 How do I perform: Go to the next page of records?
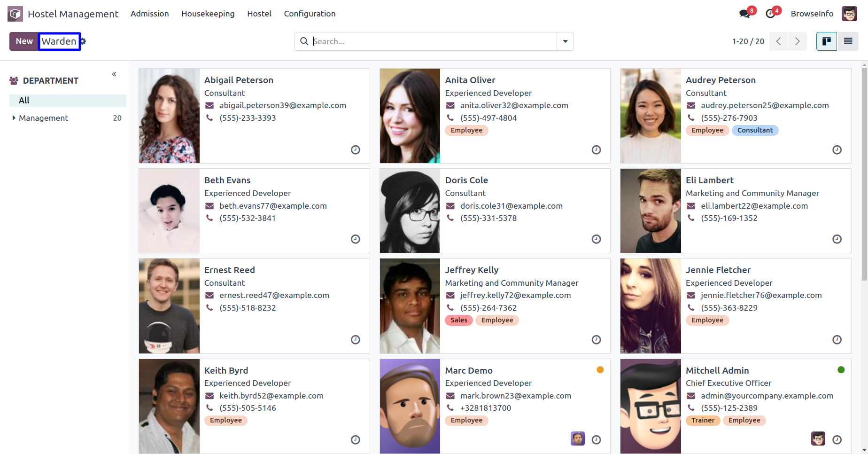798,41
